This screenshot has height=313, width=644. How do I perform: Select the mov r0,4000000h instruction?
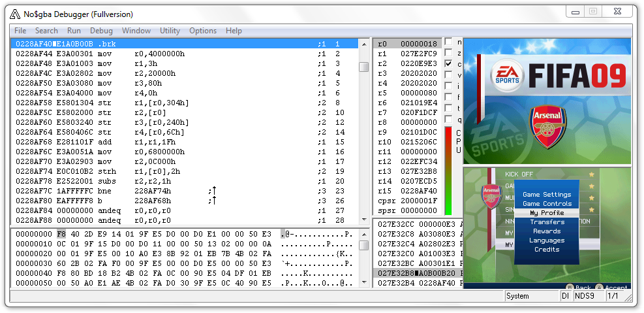click(185, 54)
